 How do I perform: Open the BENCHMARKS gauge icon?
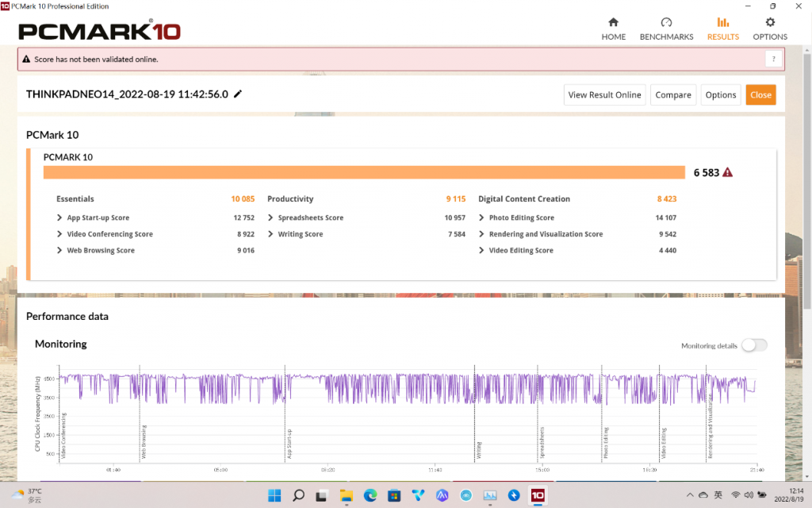pos(666,23)
